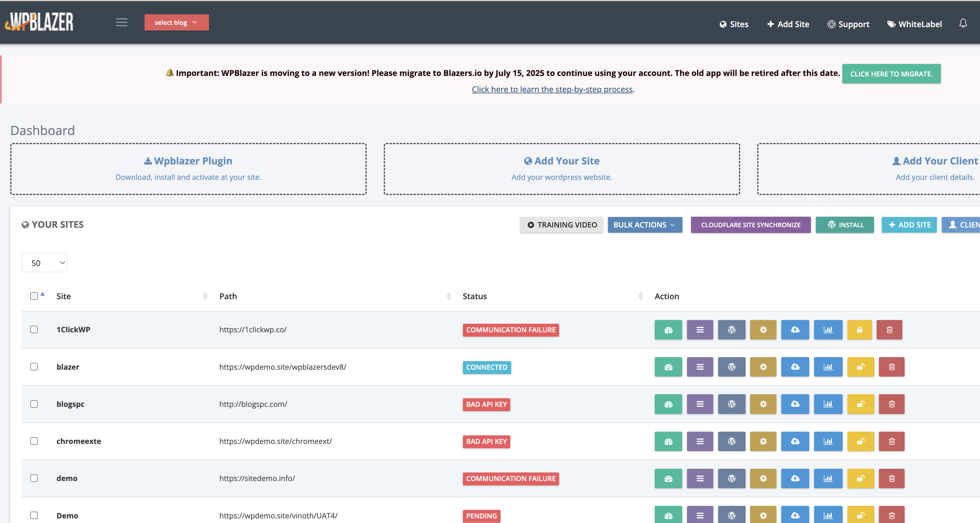Delete blazer site with trash icon
Screen dimensions: 980x523
click(892, 367)
